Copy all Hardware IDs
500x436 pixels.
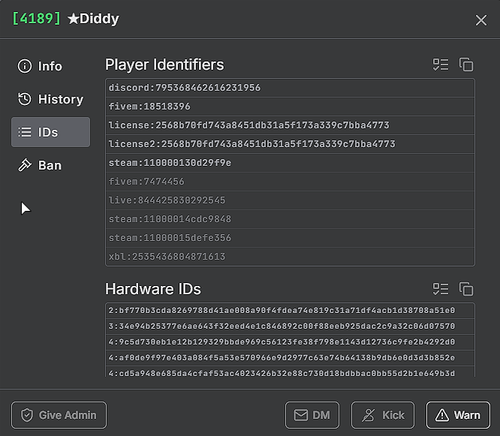[x=466, y=289]
